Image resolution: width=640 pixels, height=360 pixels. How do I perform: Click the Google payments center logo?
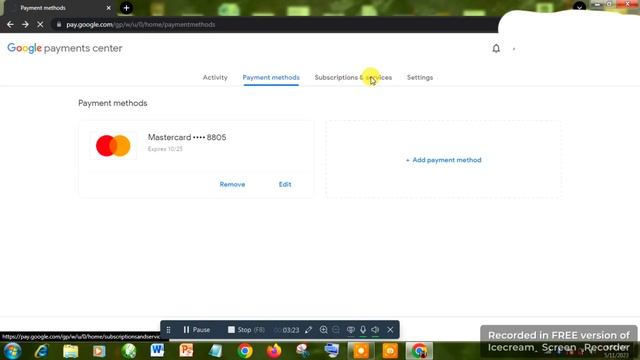coord(64,48)
